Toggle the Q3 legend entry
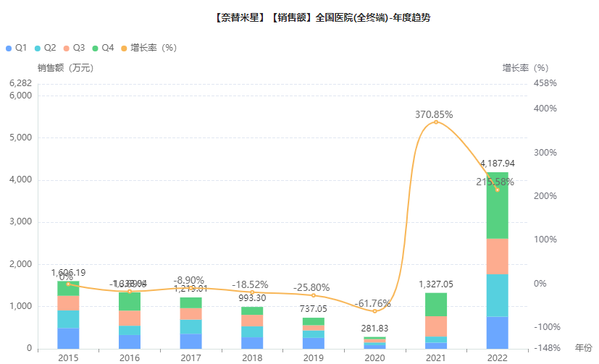Screen dimensions: 599x364 pos(74,48)
